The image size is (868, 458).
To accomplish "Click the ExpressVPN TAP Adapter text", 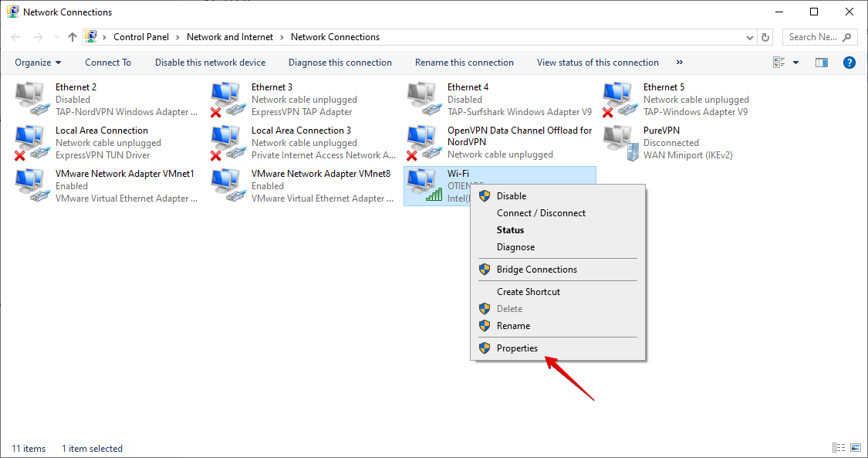I will point(302,112).
